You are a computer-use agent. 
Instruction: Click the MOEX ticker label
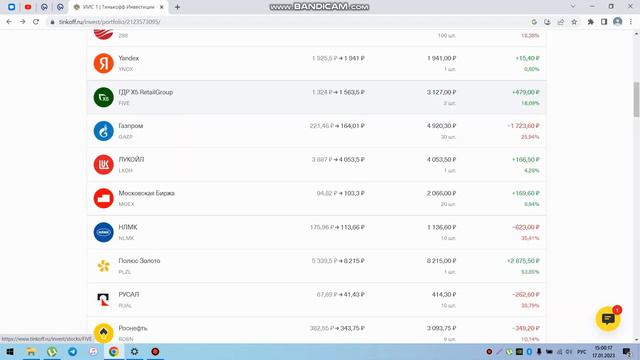tap(126, 204)
